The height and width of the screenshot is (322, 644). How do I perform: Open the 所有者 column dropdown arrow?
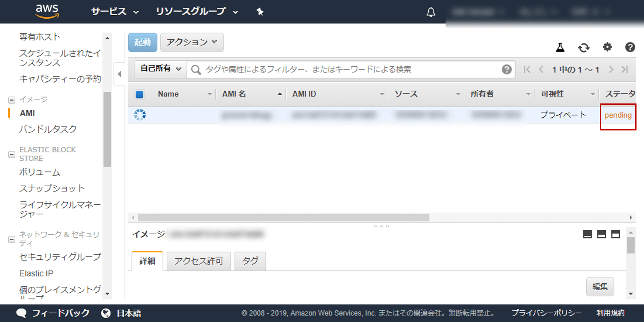pos(528,94)
